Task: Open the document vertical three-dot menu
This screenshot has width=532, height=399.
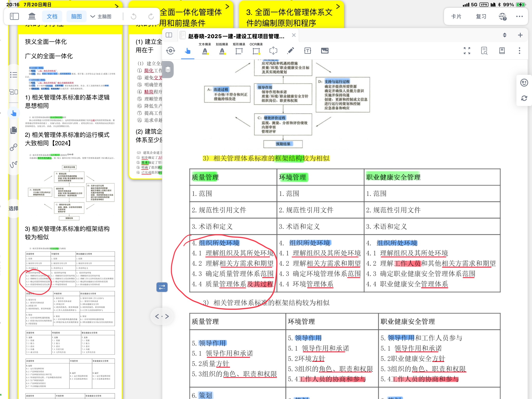Action: [x=520, y=50]
